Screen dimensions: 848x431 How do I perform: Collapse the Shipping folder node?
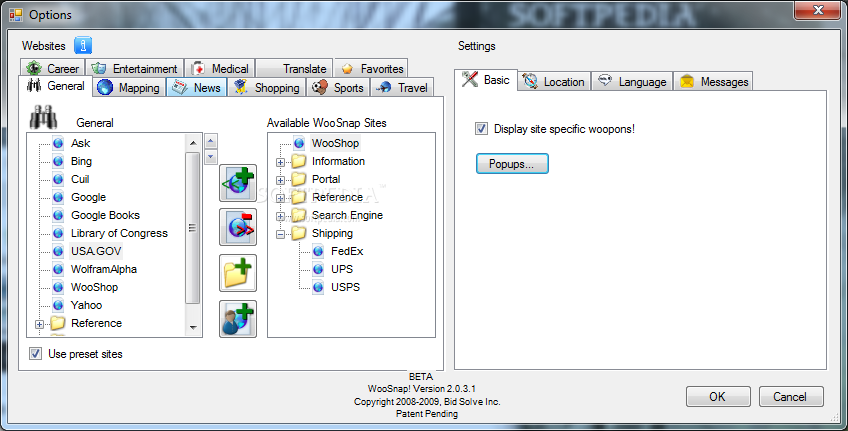point(280,234)
